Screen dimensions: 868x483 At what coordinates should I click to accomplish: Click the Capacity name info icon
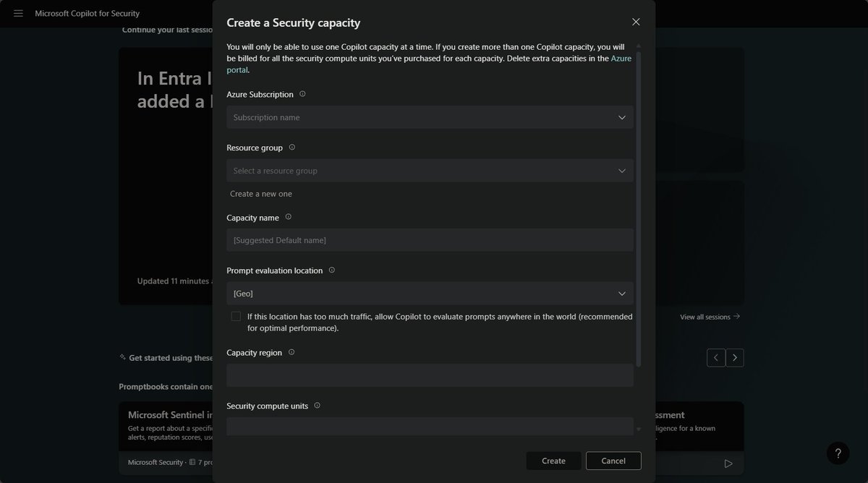tap(288, 216)
